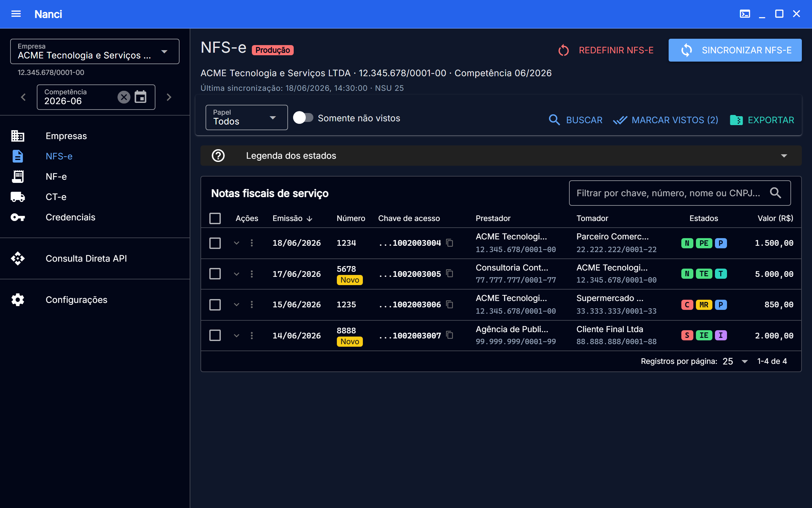The height and width of the screenshot is (508, 812).
Task: Click the search icon in filter field
Action: pos(776,193)
